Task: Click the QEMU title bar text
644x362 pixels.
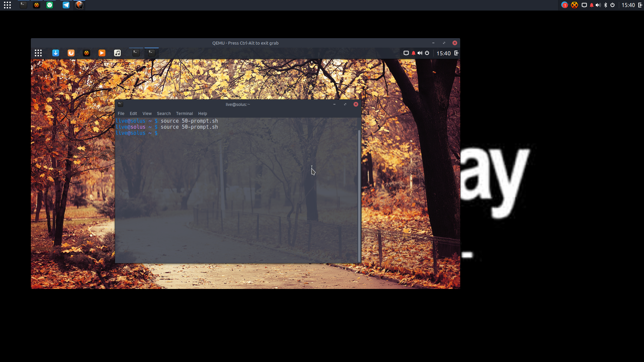Action: tap(245, 43)
